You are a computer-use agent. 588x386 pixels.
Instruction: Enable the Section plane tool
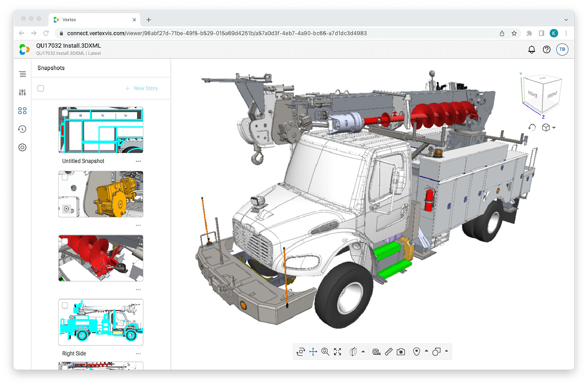353,352
